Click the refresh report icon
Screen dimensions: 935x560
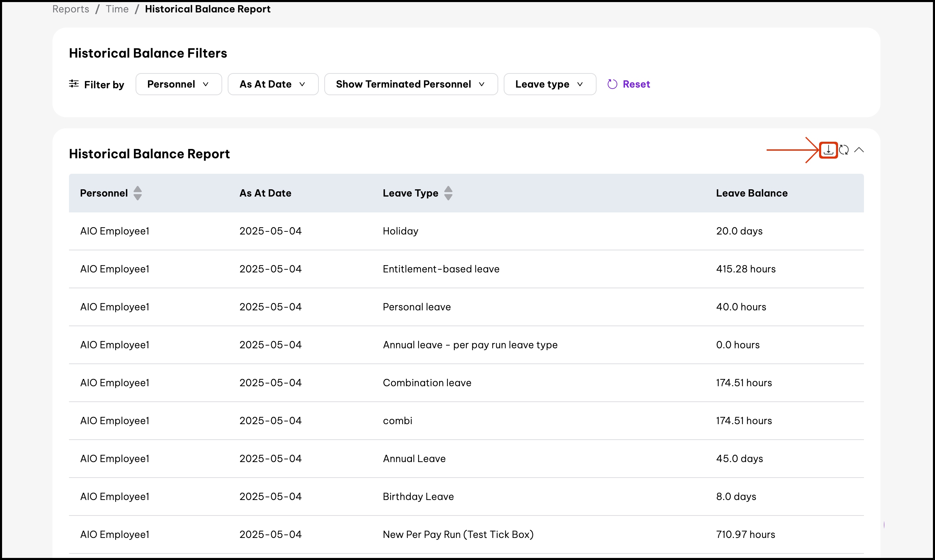click(x=844, y=150)
